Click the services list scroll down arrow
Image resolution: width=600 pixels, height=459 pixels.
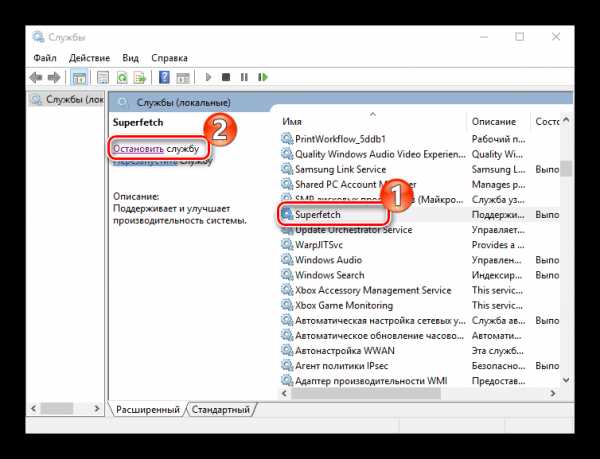point(566,380)
